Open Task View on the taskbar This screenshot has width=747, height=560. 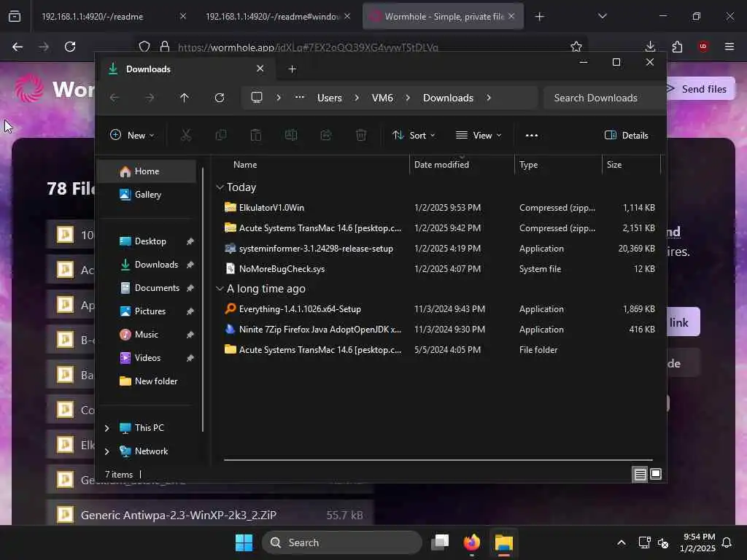pyautogui.click(x=440, y=542)
